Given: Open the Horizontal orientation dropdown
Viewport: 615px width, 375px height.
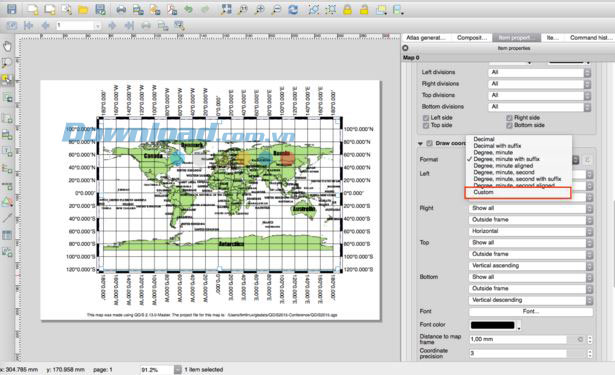Looking at the screenshot, I should point(531,231).
